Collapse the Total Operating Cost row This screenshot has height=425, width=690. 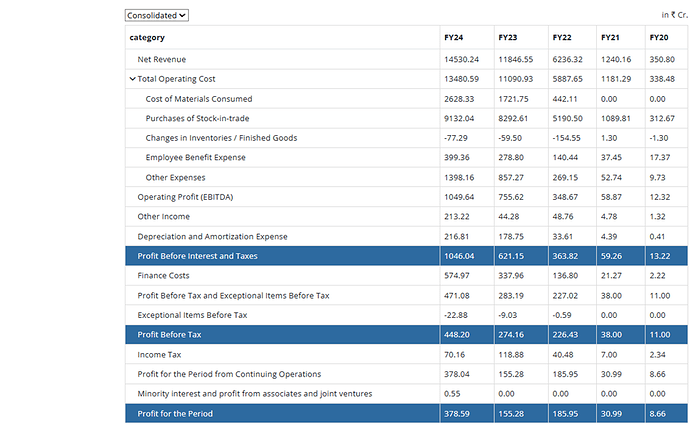(133, 79)
